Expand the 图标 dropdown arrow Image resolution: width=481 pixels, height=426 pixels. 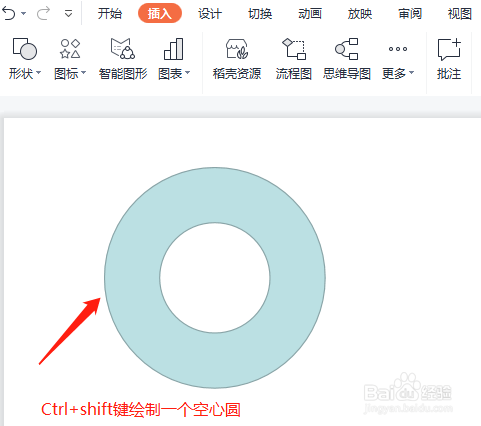pyautogui.click(x=83, y=73)
